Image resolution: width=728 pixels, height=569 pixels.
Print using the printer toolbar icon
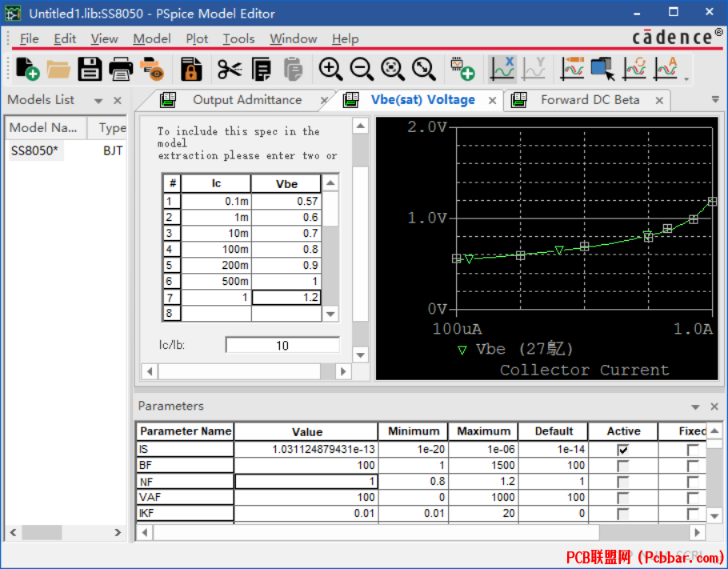[121, 69]
